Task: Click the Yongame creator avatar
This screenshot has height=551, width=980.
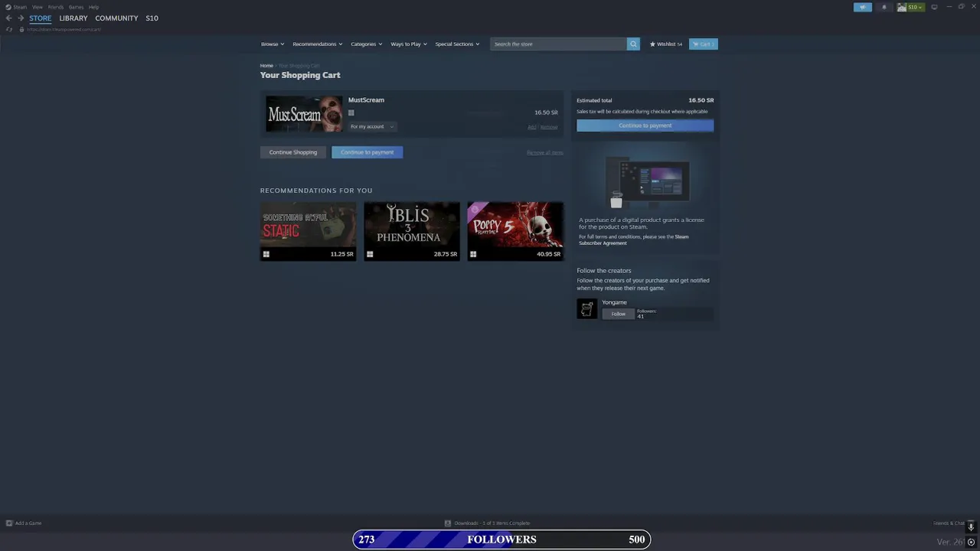Action: pos(586,308)
